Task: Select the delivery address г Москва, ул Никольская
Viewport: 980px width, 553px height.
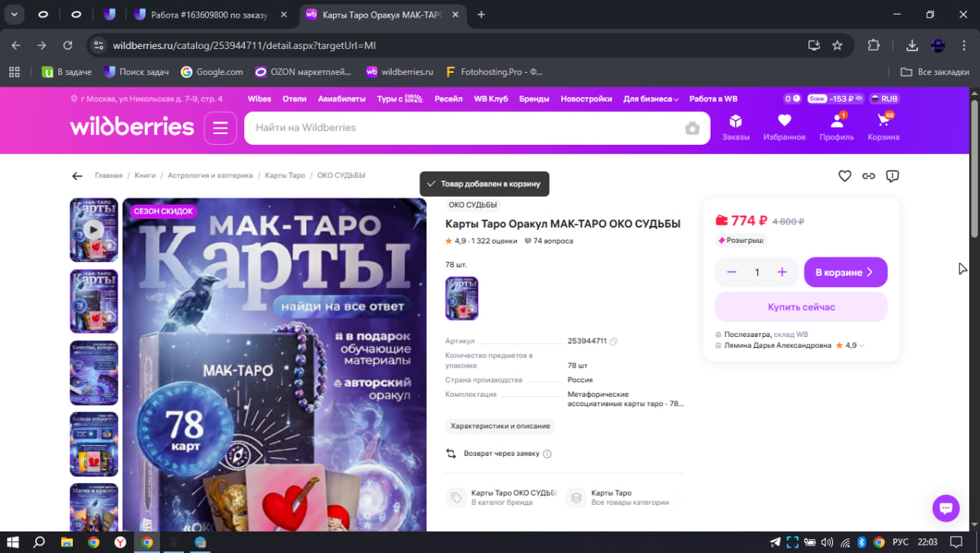Action: pos(146,99)
